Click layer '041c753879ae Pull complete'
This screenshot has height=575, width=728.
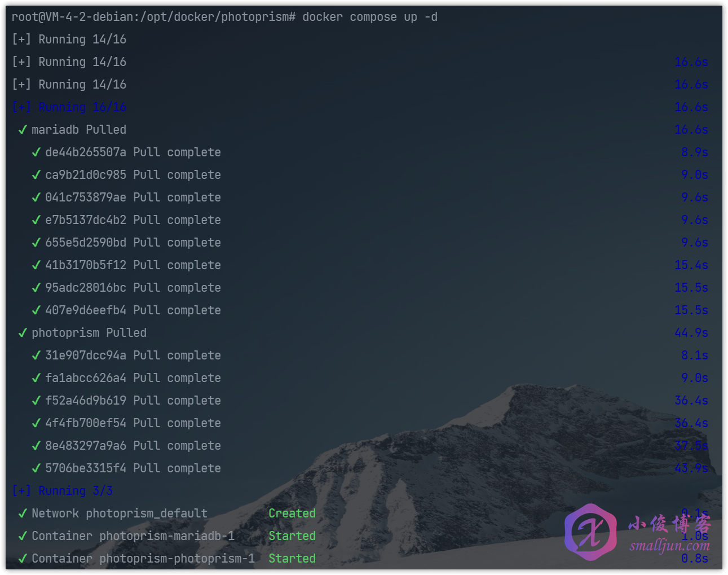click(x=133, y=197)
